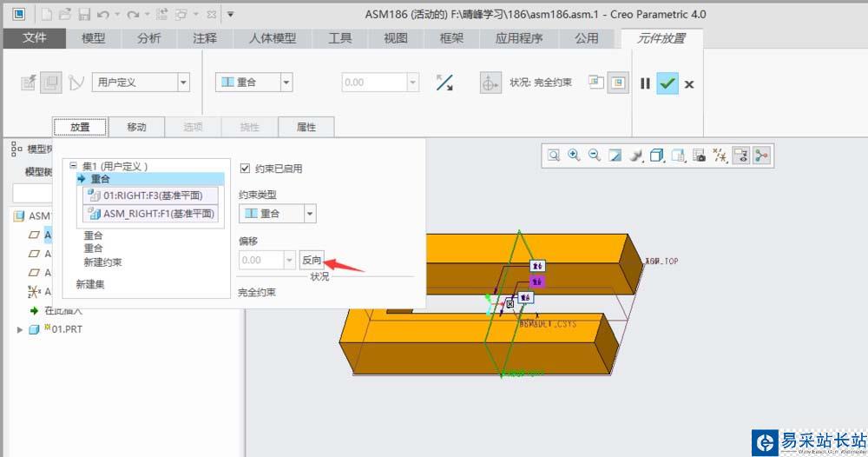Click the Open file icon
This screenshot has height=457, width=868.
point(65,15)
